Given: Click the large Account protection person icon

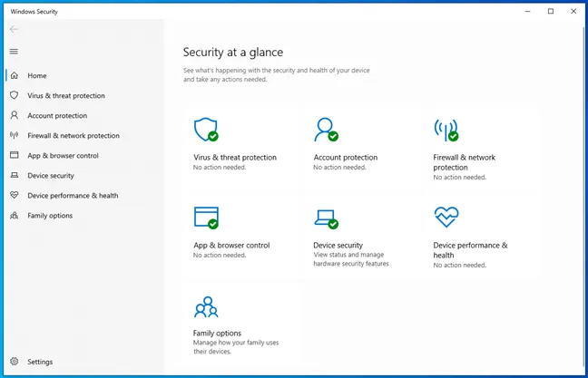Looking at the screenshot, I should click(326, 130).
